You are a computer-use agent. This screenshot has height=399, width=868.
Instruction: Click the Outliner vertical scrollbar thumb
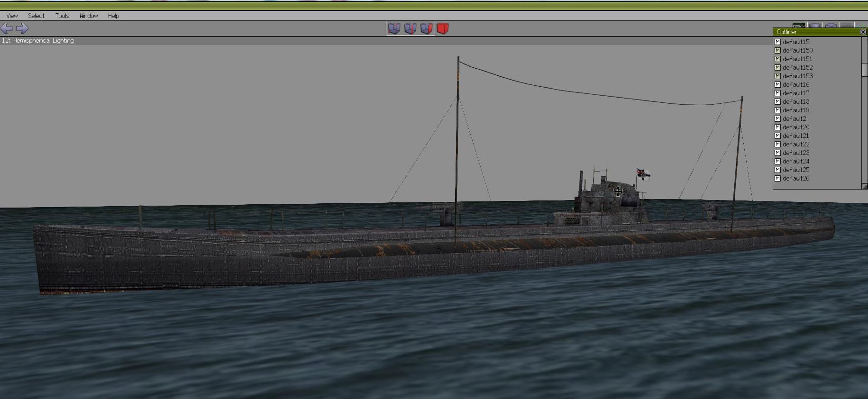coord(864,70)
